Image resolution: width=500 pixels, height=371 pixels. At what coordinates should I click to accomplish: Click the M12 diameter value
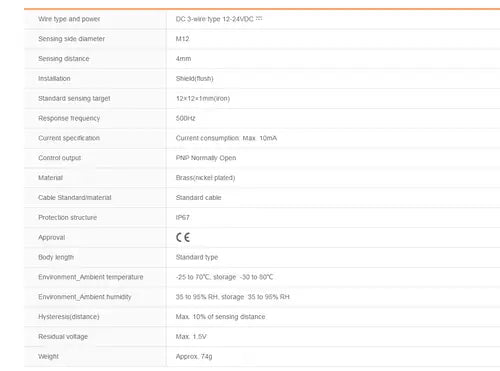[x=182, y=39]
